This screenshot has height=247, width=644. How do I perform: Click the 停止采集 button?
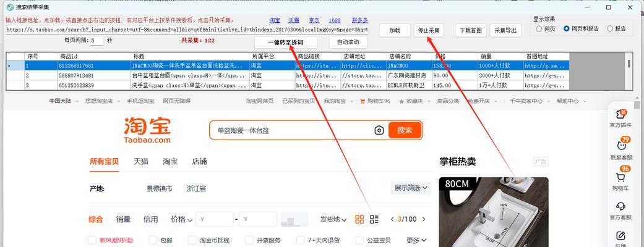[x=428, y=30]
